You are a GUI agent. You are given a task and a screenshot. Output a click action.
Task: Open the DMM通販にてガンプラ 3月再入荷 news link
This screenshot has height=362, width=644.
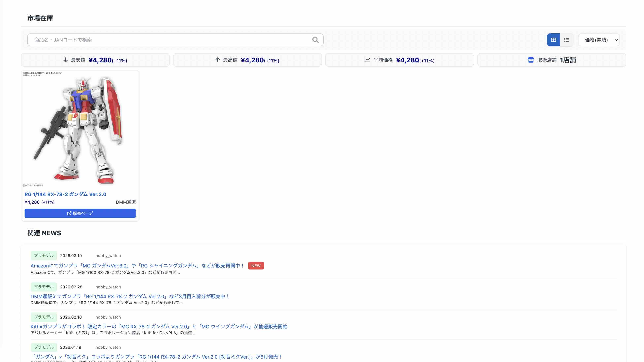pos(130,296)
